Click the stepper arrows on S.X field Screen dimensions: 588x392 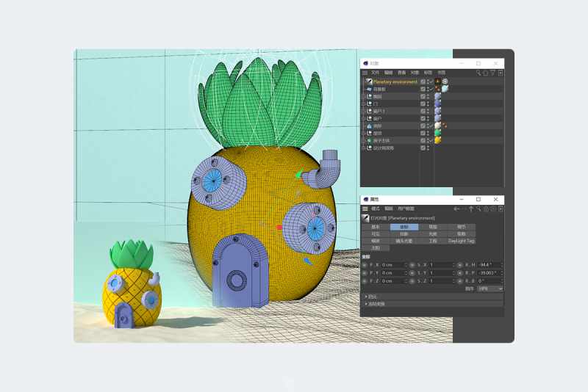[x=453, y=265]
